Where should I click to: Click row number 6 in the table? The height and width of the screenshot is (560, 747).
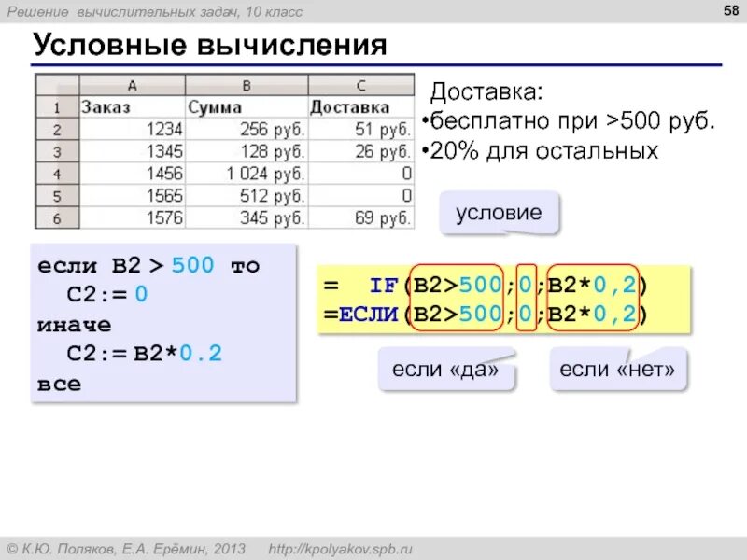[59, 218]
